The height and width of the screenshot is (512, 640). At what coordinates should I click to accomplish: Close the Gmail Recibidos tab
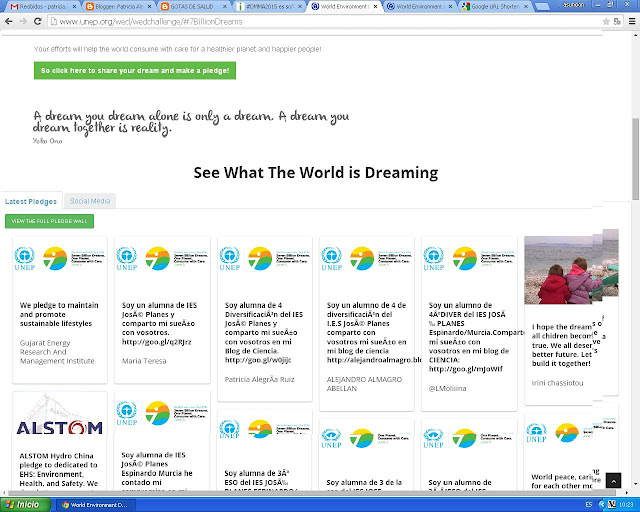(74, 7)
